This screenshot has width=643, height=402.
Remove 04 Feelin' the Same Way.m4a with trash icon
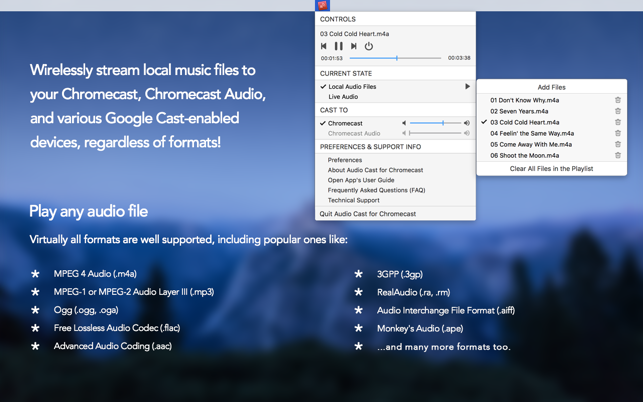point(617,133)
